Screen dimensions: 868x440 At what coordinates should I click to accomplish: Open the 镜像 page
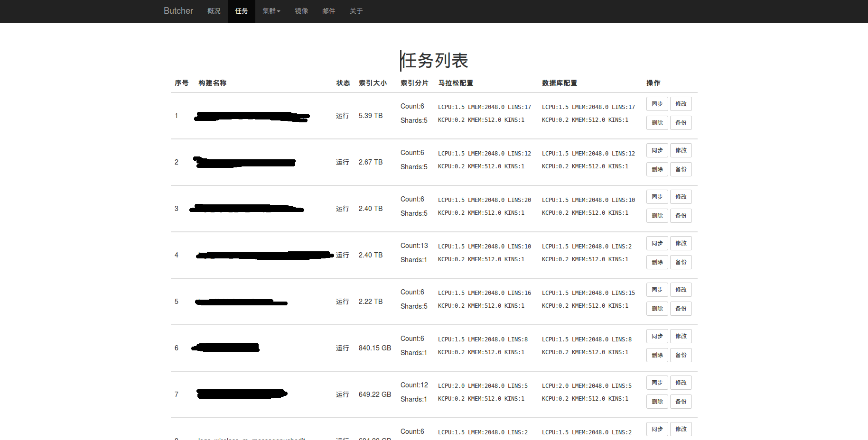pos(301,11)
